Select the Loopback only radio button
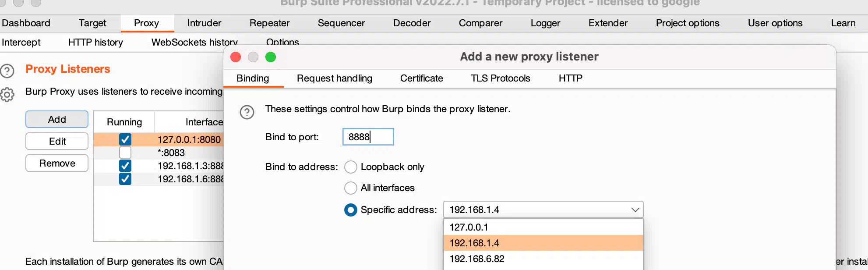This screenshot has width=868, height=270. click(351, 167)
